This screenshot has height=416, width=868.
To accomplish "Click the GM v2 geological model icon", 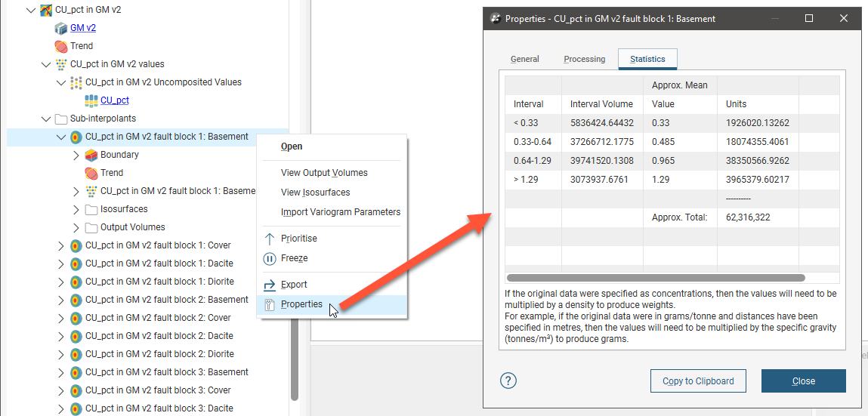I will pos(61,28).
